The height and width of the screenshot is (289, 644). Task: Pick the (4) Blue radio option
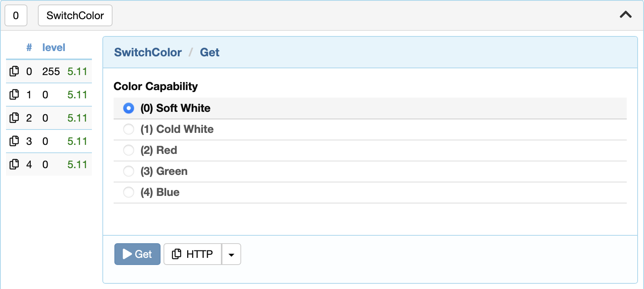(129, 192)
